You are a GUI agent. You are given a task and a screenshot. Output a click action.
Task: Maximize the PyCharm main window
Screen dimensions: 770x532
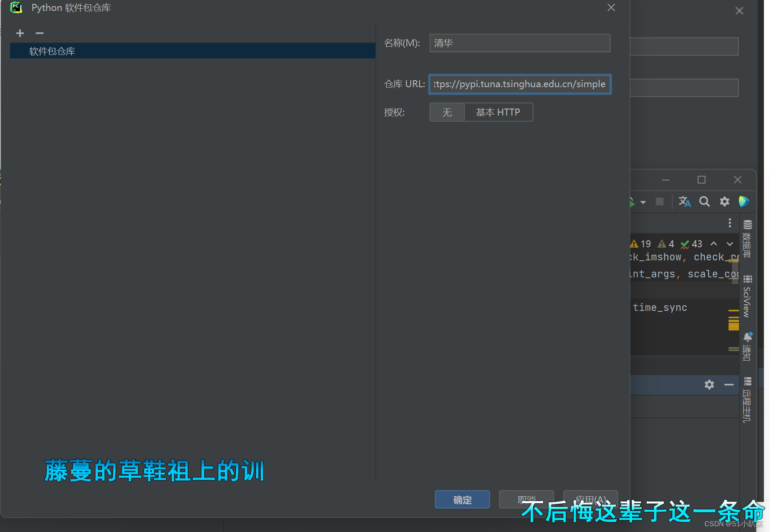(702, 180)
